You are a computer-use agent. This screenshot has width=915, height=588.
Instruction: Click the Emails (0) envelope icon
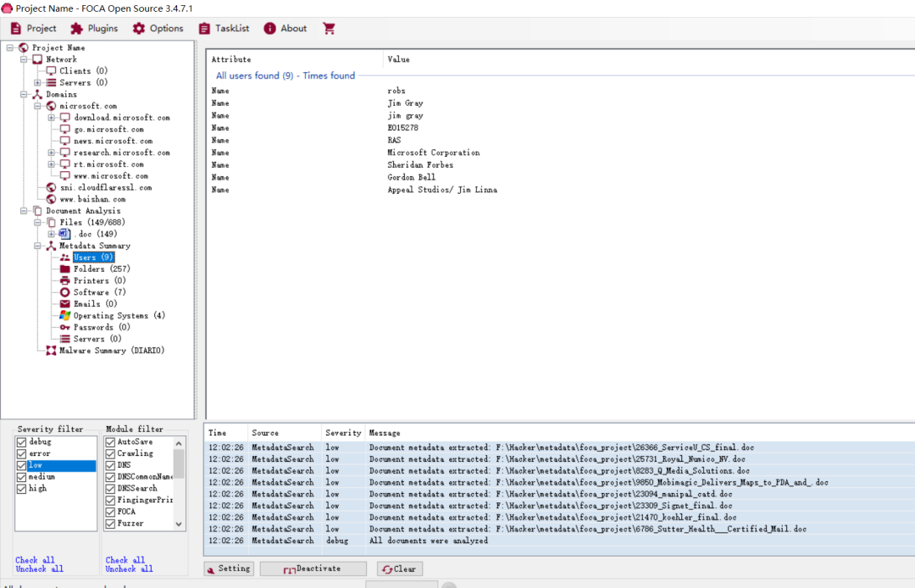(64, 304)
